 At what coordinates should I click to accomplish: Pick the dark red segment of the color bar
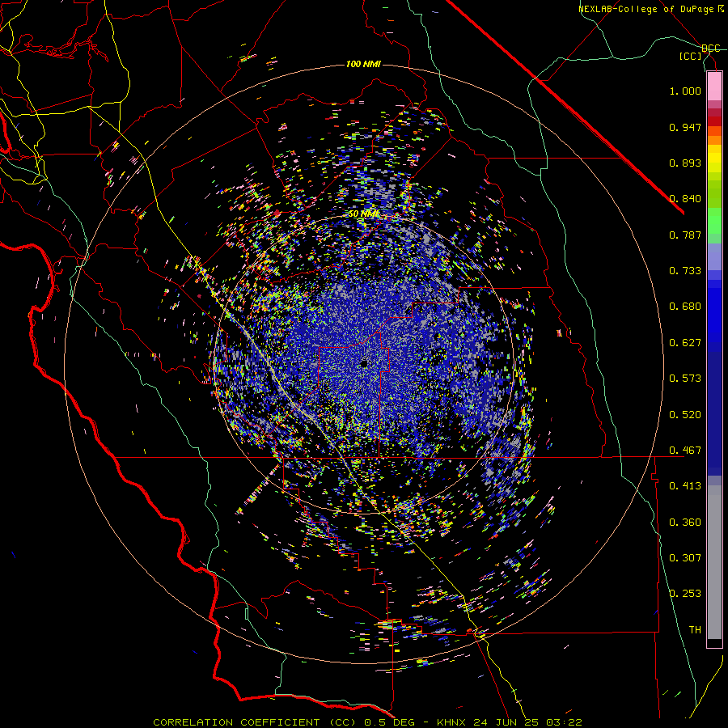[x=714, y=121]
